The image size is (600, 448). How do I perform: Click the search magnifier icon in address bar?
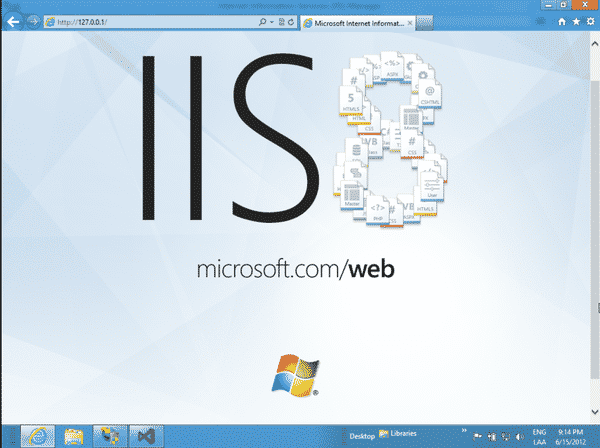tap(262, 22)
